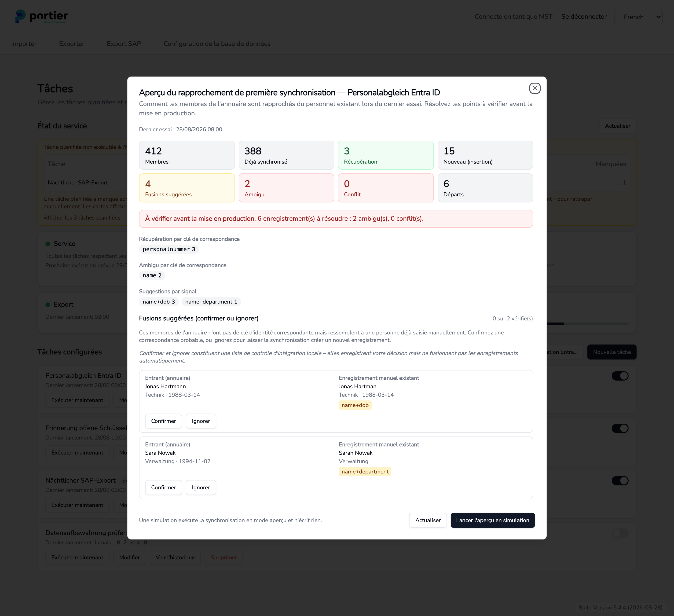
Task: Click the 0 sur 2 vérifié(s) counter
Action: [x=513, y=319]
